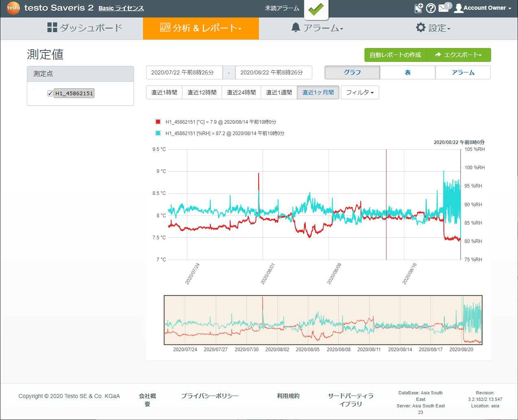518x420 pixels.
Task: Select the 直近1ヶ月間 range
Action: [318, 92]
